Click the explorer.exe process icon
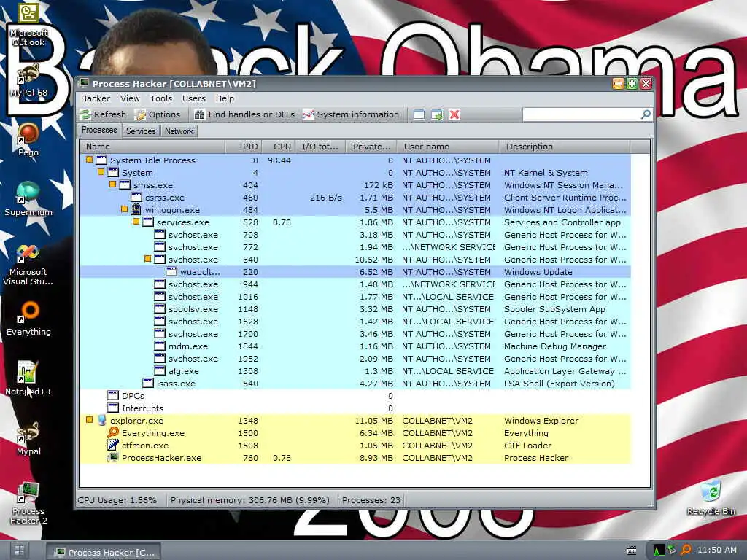747x560 pixels. pyautogui.click(x=101, y=420)
